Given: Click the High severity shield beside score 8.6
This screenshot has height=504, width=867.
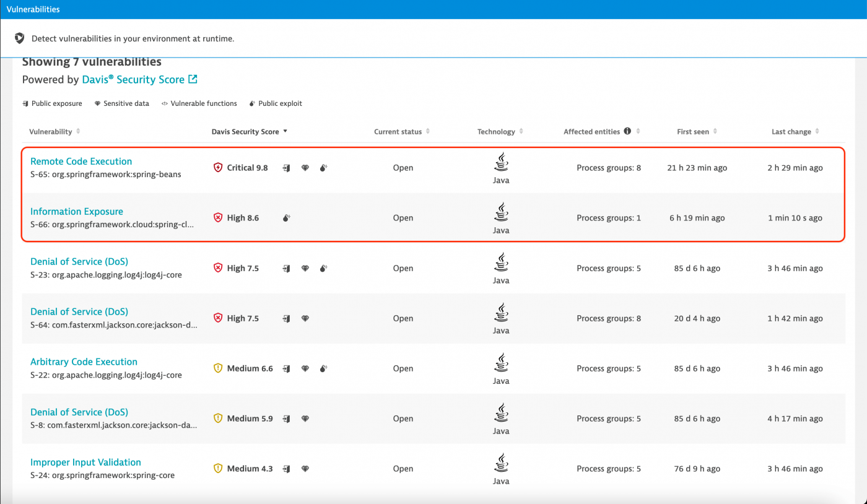Looking at the screenshot, I should pos(217,217).
